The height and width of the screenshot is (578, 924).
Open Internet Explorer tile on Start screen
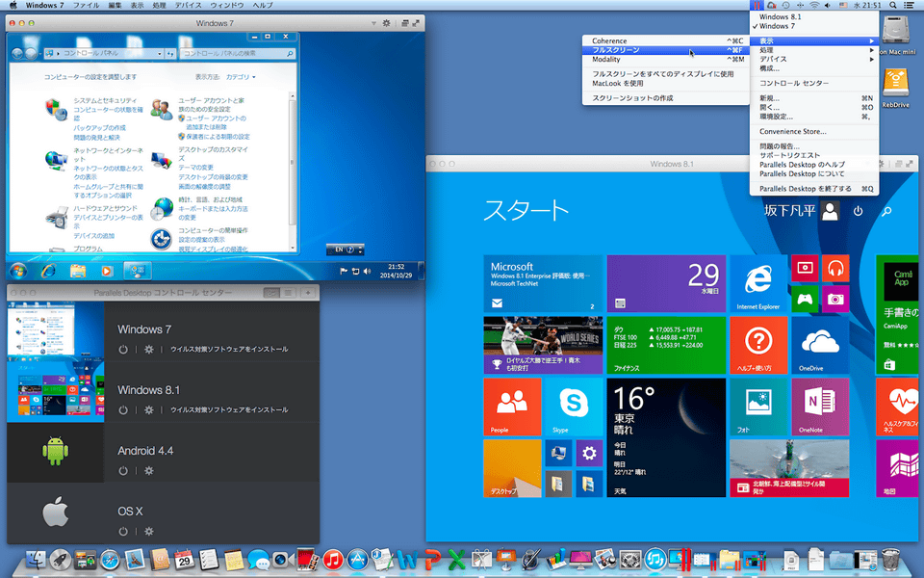757,283
